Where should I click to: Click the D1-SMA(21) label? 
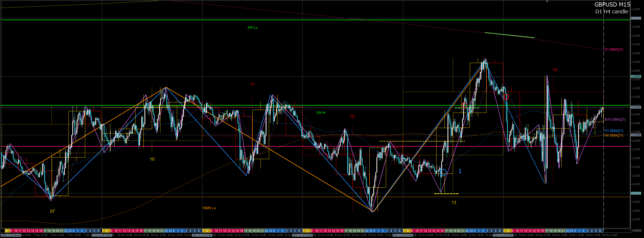614,50
